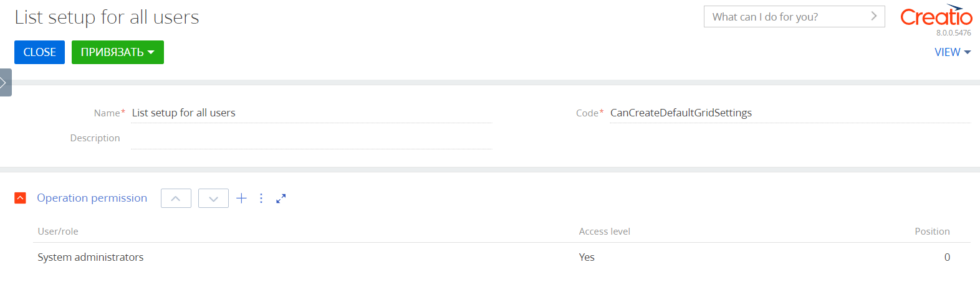
Task: Focus the Name input field
Action: pos(312,113)
